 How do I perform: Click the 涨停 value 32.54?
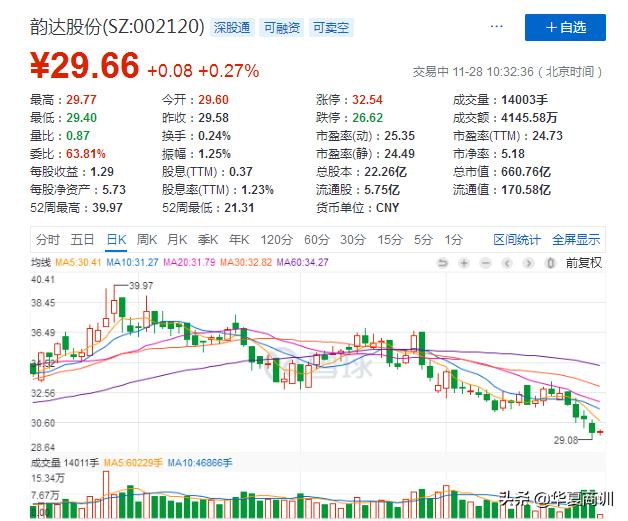(x=367, y=100)
